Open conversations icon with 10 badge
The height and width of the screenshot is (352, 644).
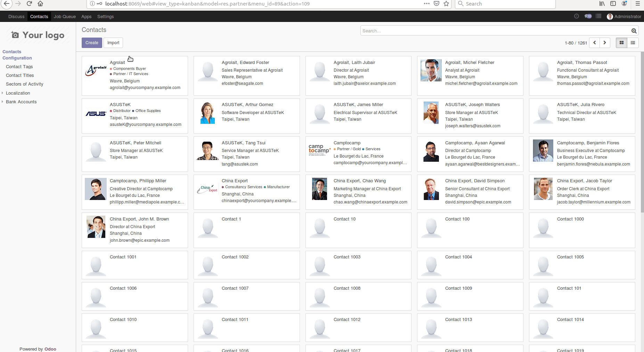coord(588,16)
